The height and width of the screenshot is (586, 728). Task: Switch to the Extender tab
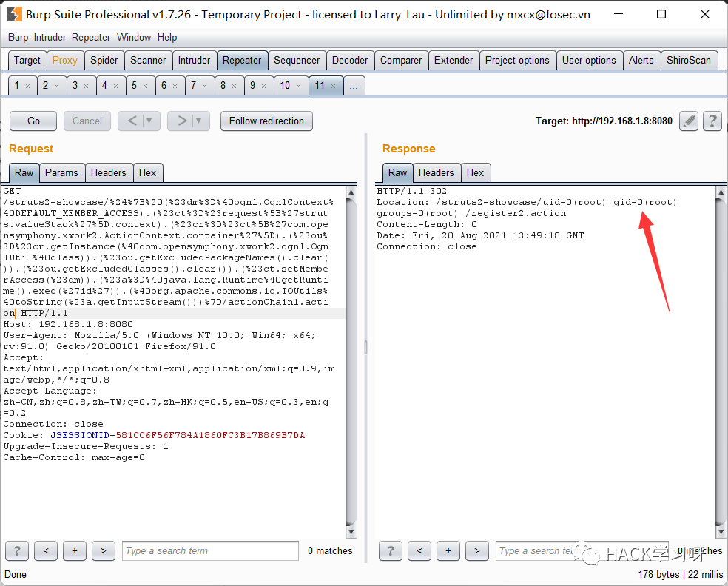tap(454, 61)
